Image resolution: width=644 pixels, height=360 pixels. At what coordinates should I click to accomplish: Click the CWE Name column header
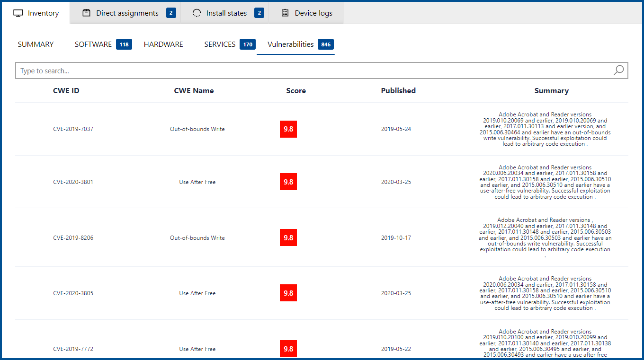click(194, 91)
